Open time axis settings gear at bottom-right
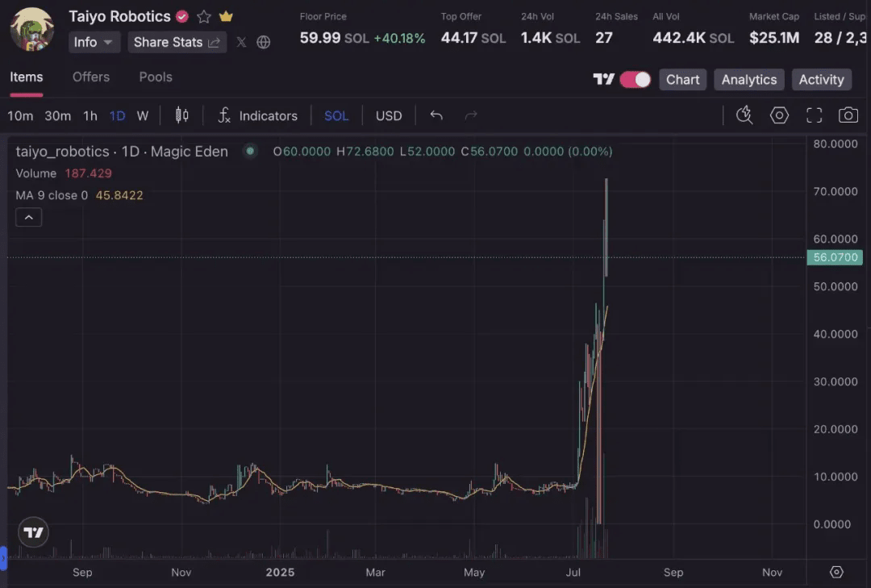 click(x=836, y=572)
